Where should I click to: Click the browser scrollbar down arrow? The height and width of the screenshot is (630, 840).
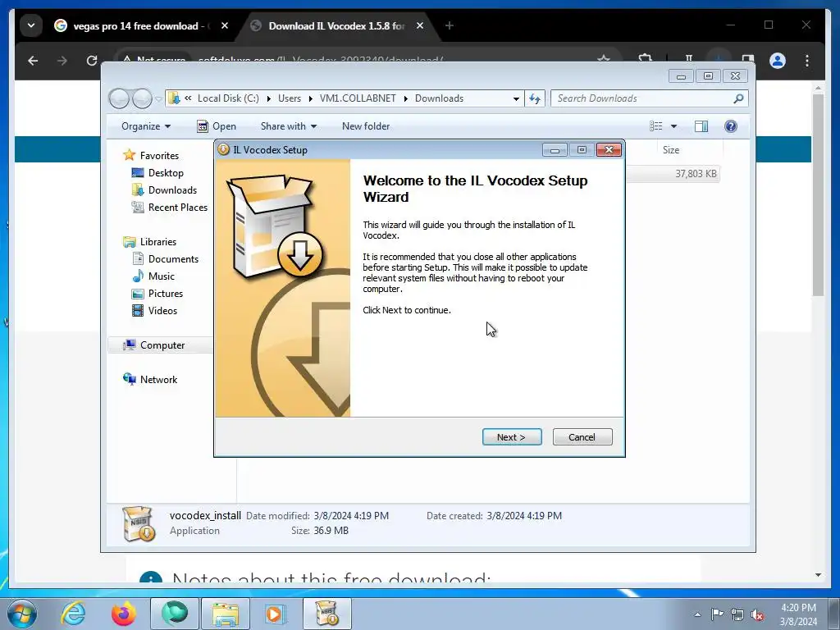point(818,575)
